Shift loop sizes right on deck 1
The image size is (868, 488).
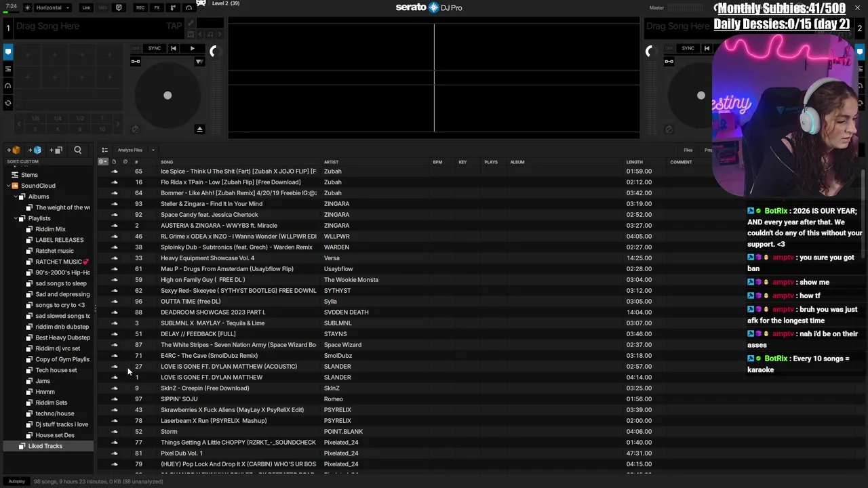[119, 123]
